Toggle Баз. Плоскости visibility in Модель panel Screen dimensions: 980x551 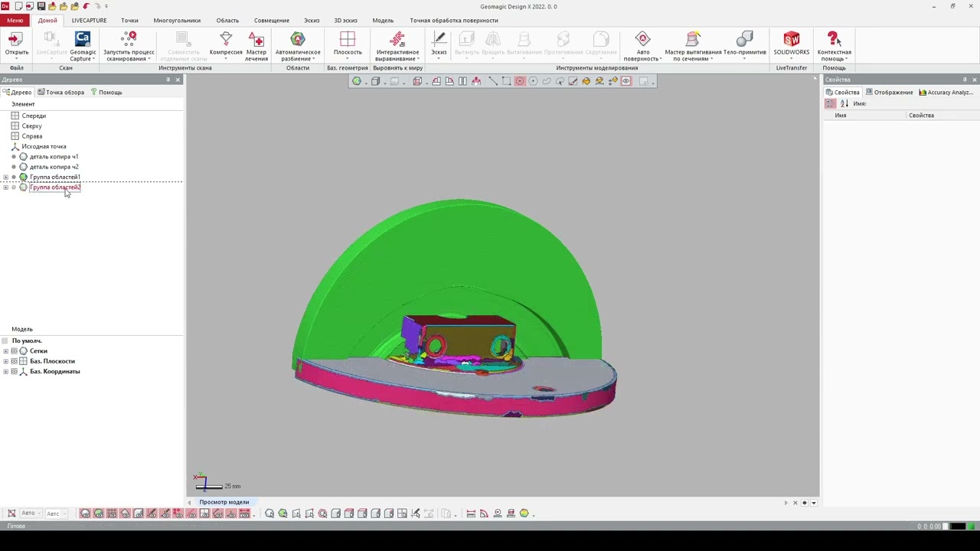[14, 361]
